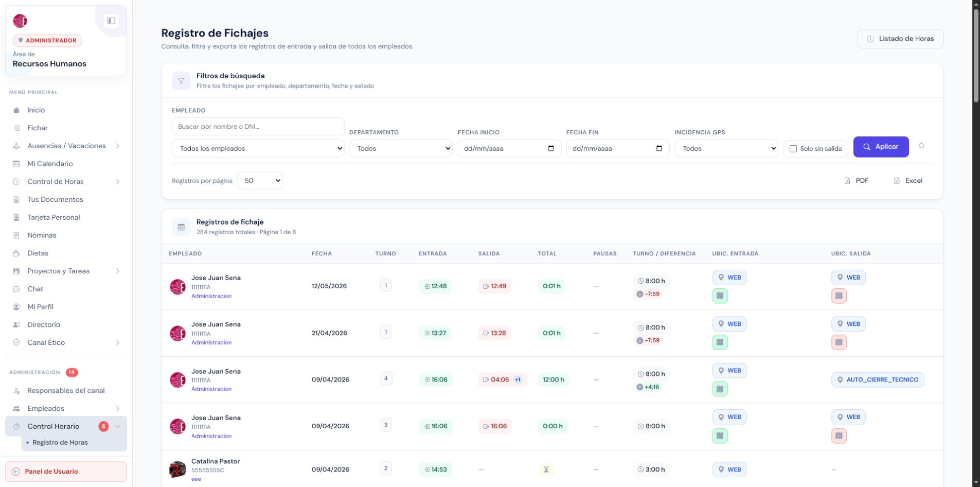
Task: Open the red map icon for 12/05/2026 exit
Action: 839,295
